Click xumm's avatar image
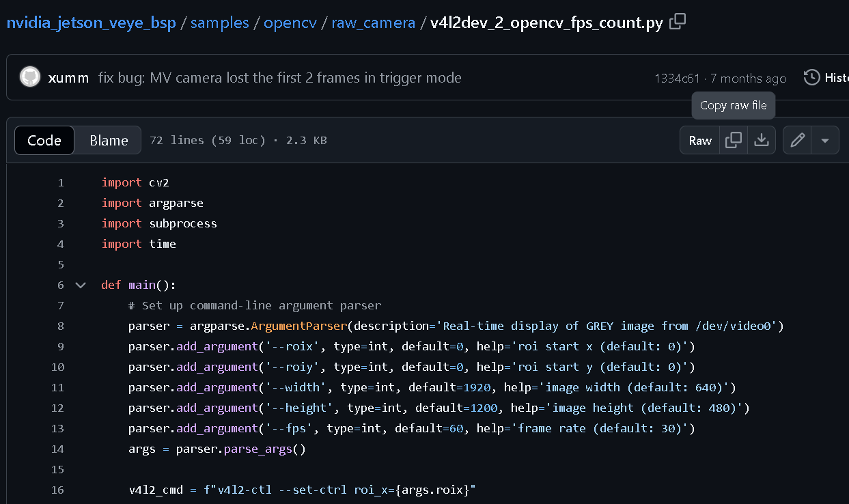Viewport: 849px width, 504px height. tap(30, 77)
